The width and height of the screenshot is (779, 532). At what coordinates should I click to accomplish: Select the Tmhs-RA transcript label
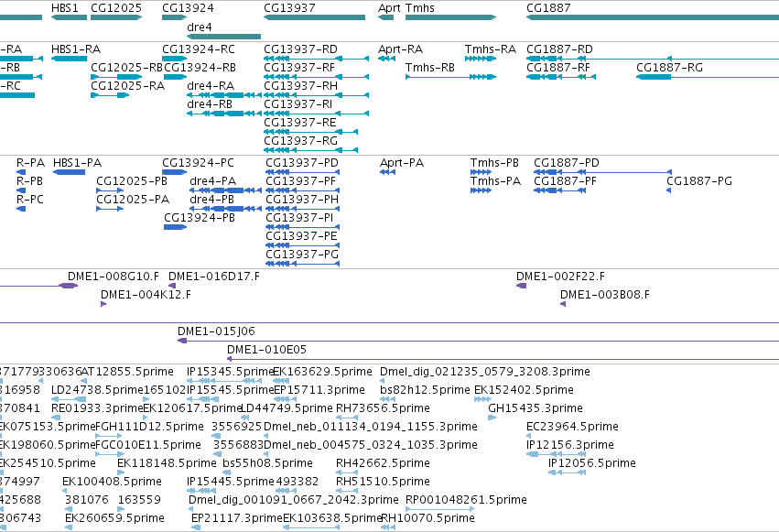[491, 49]
